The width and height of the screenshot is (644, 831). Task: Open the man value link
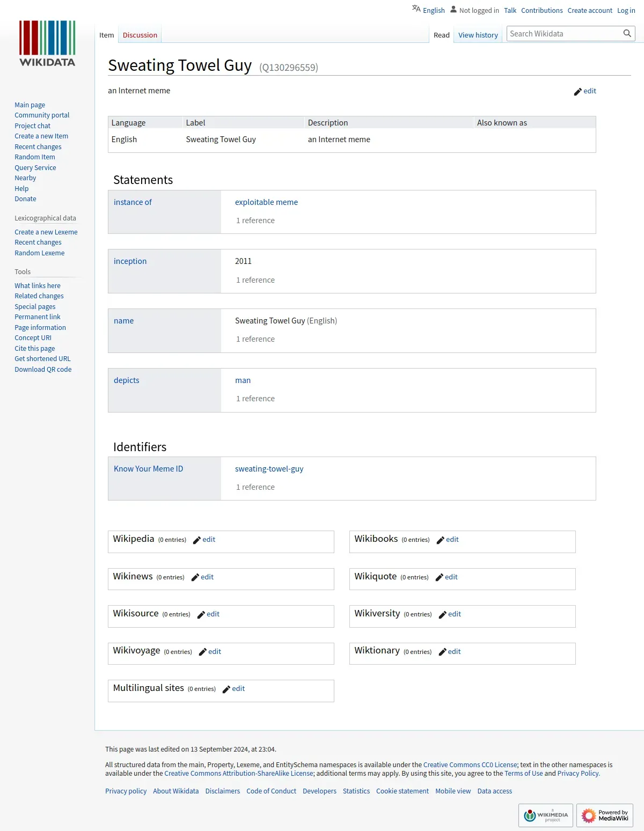pos(243,380)
